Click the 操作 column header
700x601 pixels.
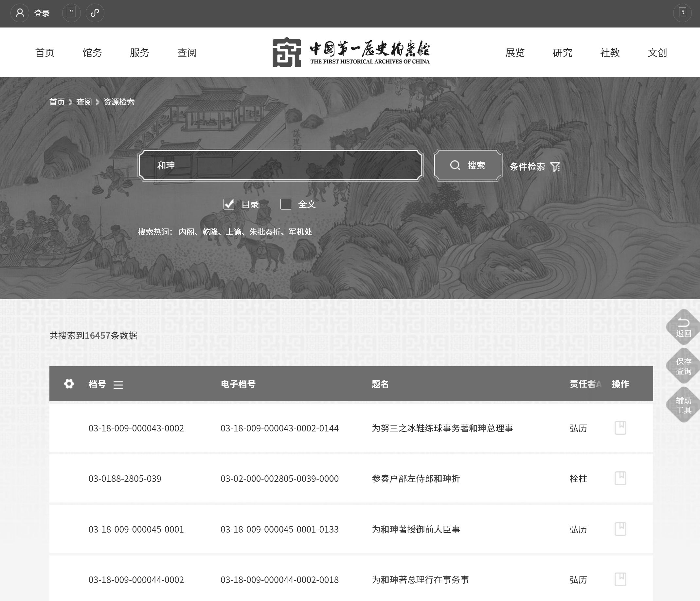click(x=620, y=384)
